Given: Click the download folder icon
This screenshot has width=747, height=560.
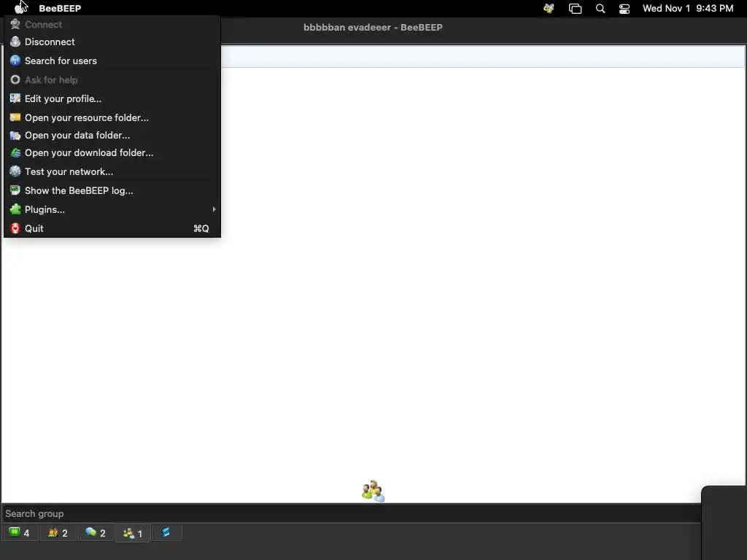Looking at the screenshot, I should [15, 153].
